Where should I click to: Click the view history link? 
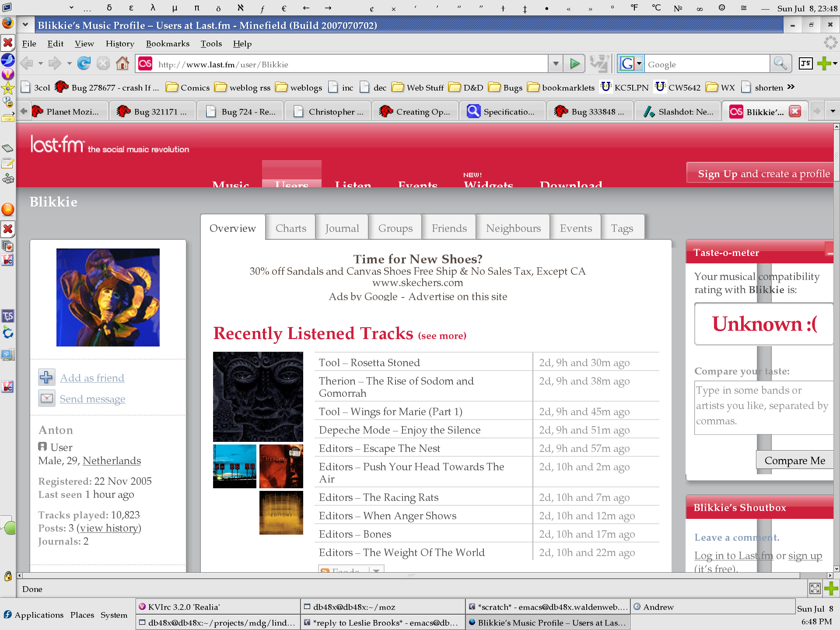[109, 528]
